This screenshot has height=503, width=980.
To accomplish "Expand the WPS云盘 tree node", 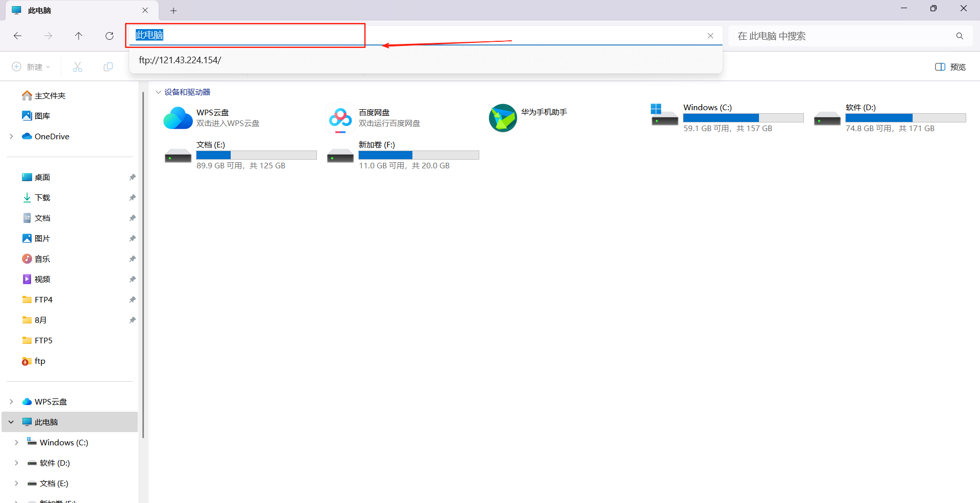I will 11,401.
